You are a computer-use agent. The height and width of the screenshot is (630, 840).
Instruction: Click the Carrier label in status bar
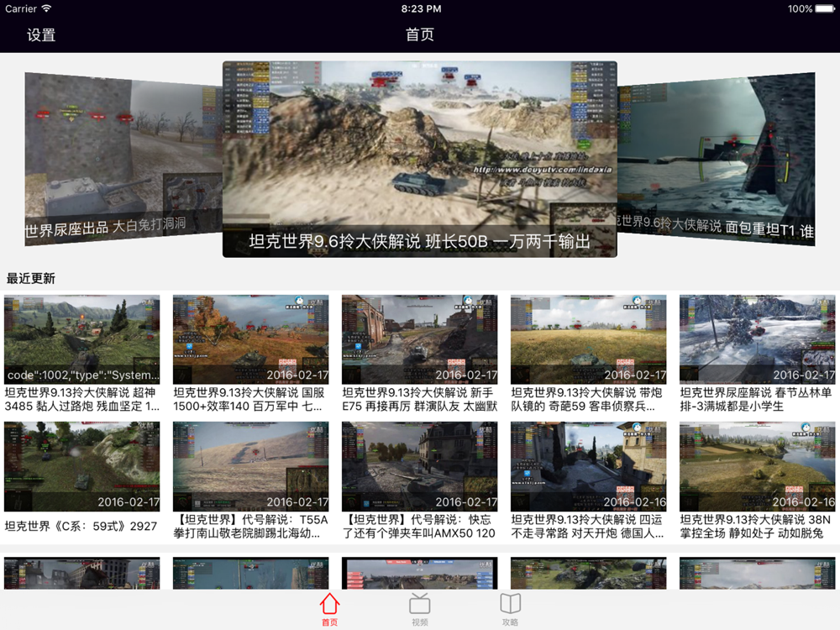click(x=21, y=8)
